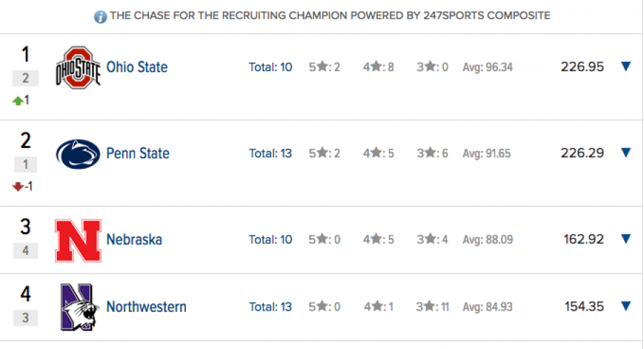
Task: Click the Nebraska red N logo
Action: pyautogui.click(x=78, y=241)
